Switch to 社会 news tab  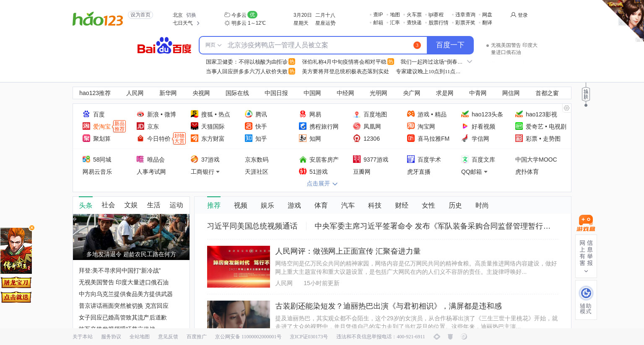point(108,205)
